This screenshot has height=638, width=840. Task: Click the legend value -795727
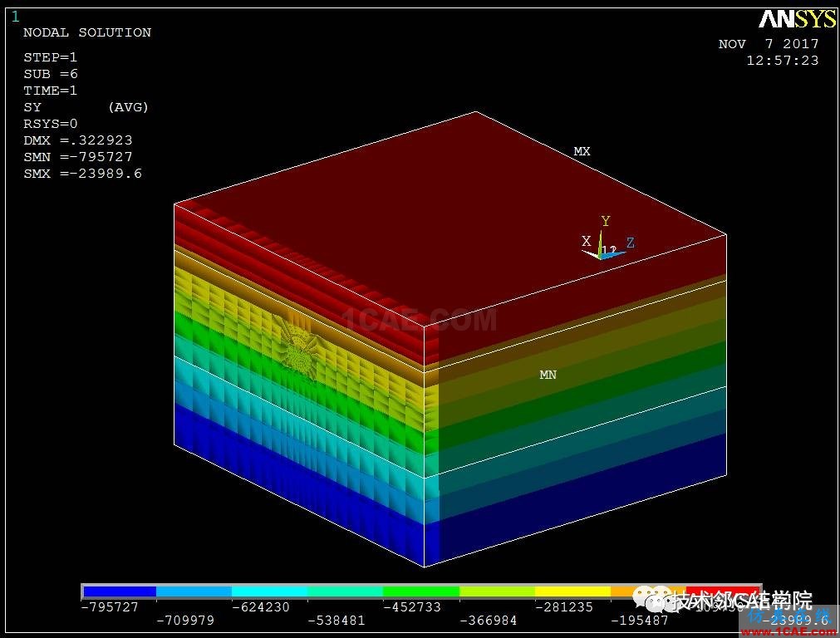point(110,607)
